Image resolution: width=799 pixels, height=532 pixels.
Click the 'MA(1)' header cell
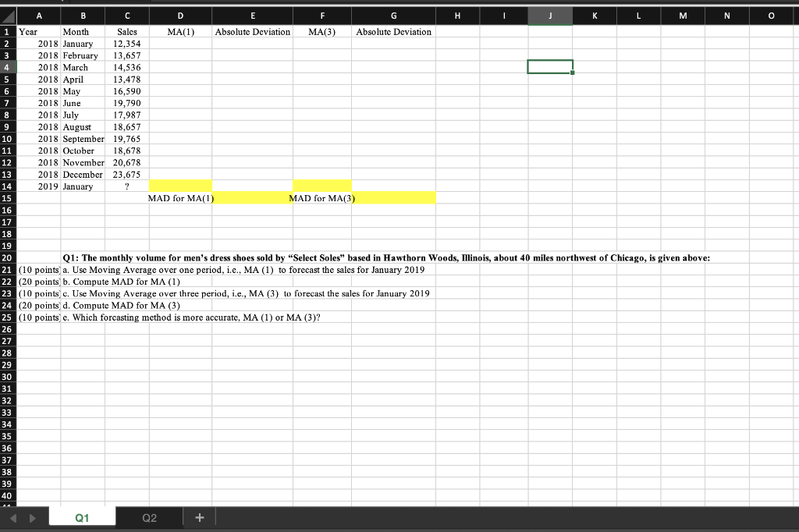click(180, 32)
